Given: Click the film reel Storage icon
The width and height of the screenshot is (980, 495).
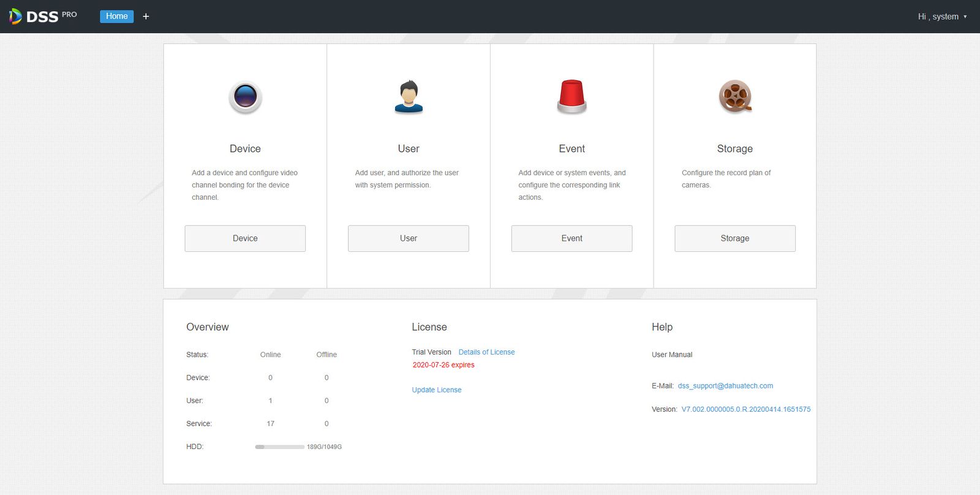Looking at the screenshot, I should tap(735, 97).
